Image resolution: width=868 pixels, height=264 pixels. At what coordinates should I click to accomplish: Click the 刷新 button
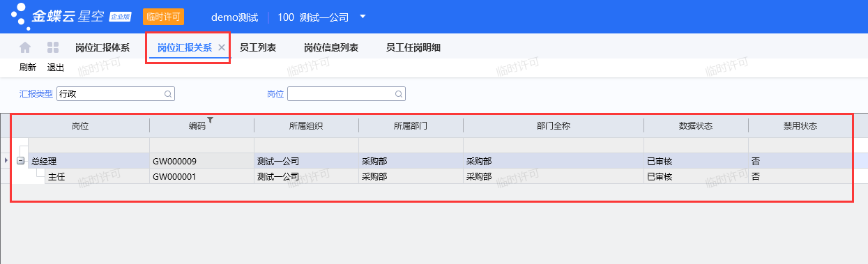pyautogui.click(x=28, y=68)
